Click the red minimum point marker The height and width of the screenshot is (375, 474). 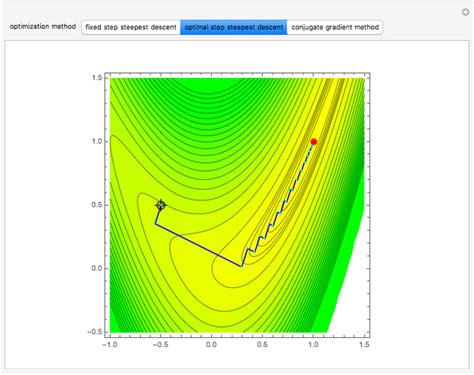point(313,142)
